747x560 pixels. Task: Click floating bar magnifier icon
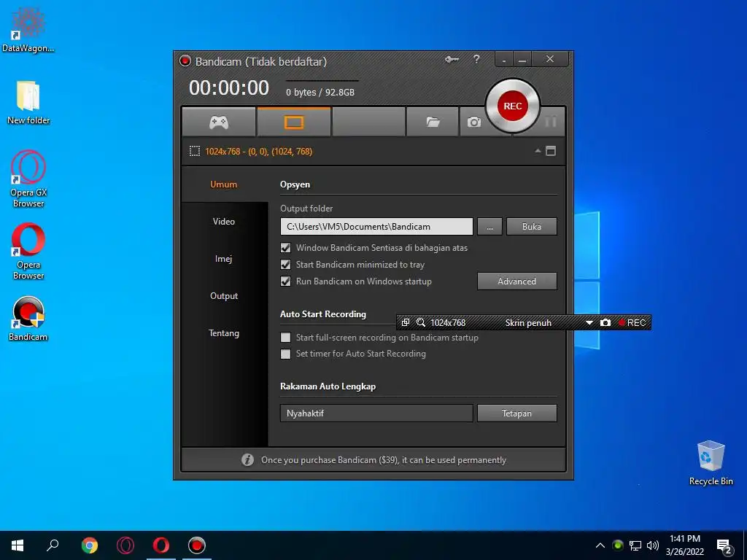click(x=421, y=322)
